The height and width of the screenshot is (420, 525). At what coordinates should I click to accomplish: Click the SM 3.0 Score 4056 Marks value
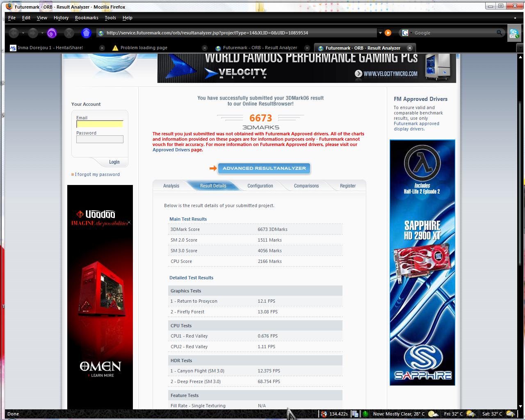[x=269, y=251]
